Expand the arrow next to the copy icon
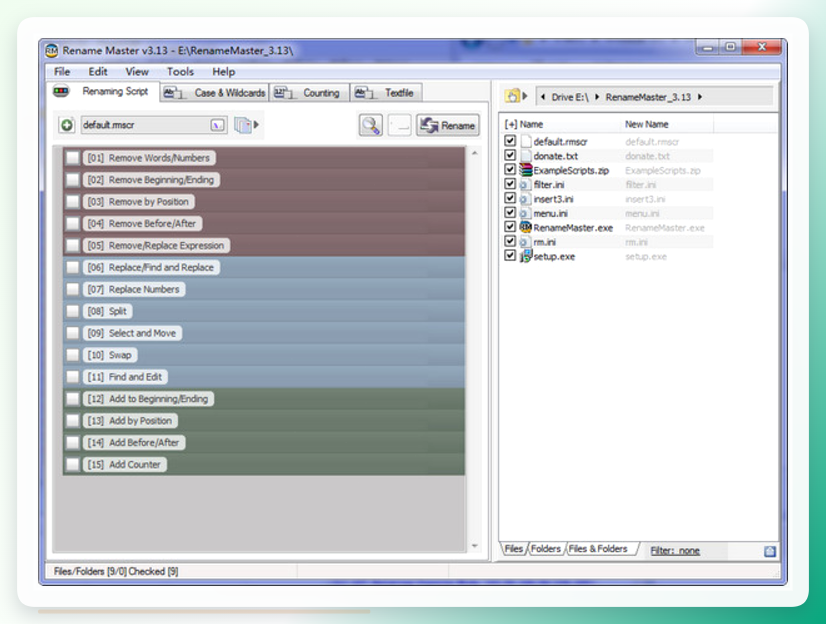The width and height of the screenshot is (826, 624). [257, 125]
